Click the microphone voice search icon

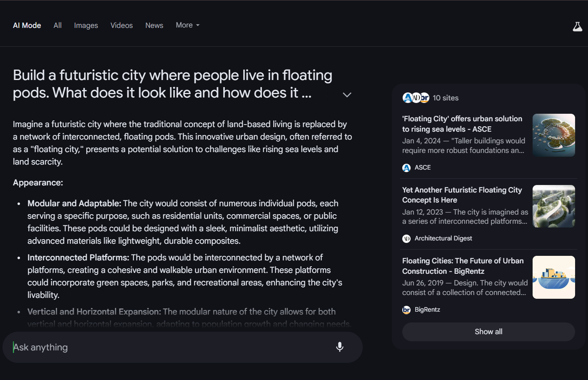pyautogui.click(x=340, y=347)
